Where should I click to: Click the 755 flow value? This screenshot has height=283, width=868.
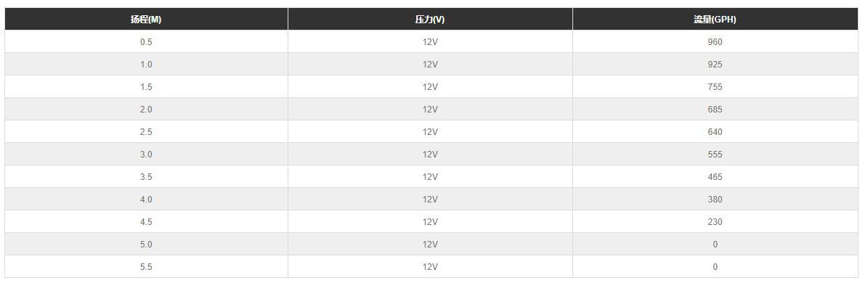[x=715, y=87]
